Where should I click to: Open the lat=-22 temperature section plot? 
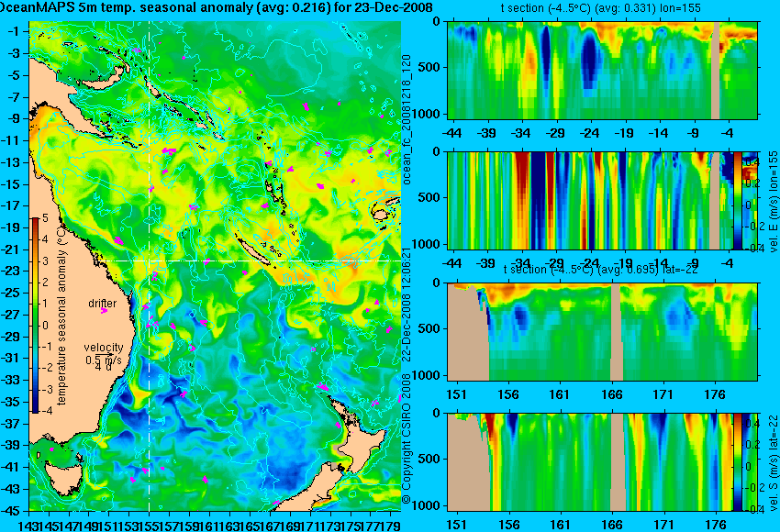pyautogui.click(x=603, y=332)
